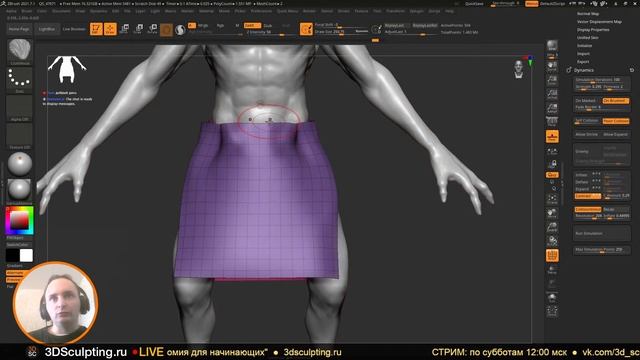The height and width of the screenshot is (360, 640).
Task: Activate Edit mode button
Action: pos(96,29)
